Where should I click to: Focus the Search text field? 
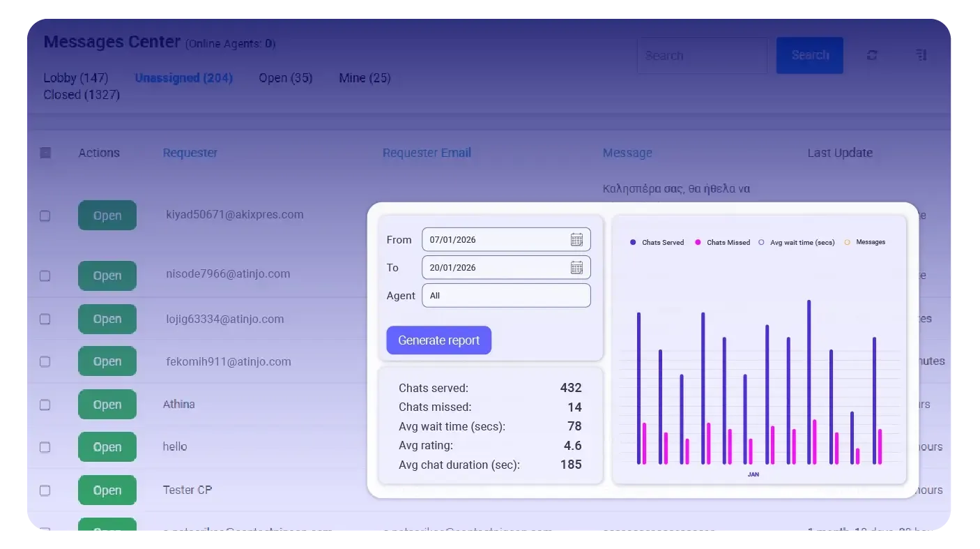click(702, 55)
